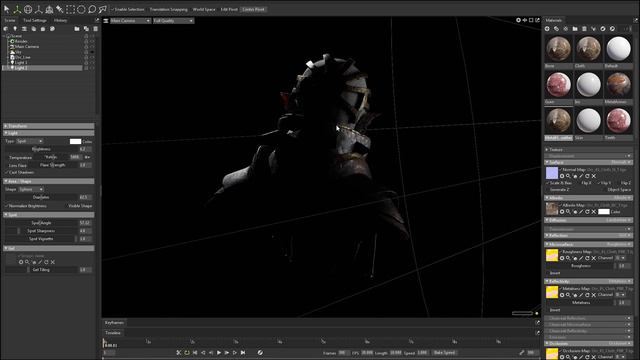Switch to the Tool Settings tab
640x360 pixels.
pyautogui.click(x=35, y=20)
